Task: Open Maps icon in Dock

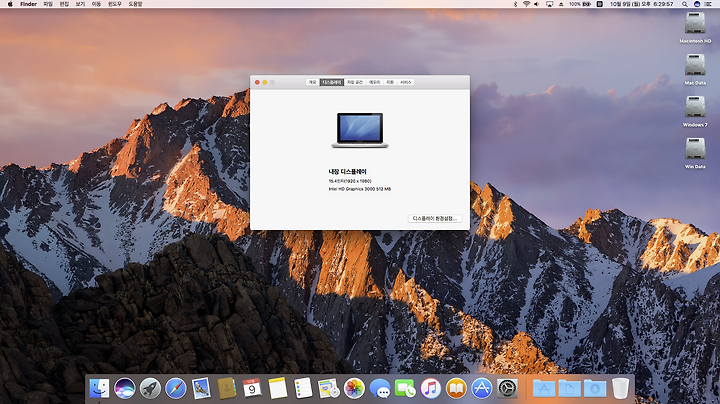Action: click(329, 388)
